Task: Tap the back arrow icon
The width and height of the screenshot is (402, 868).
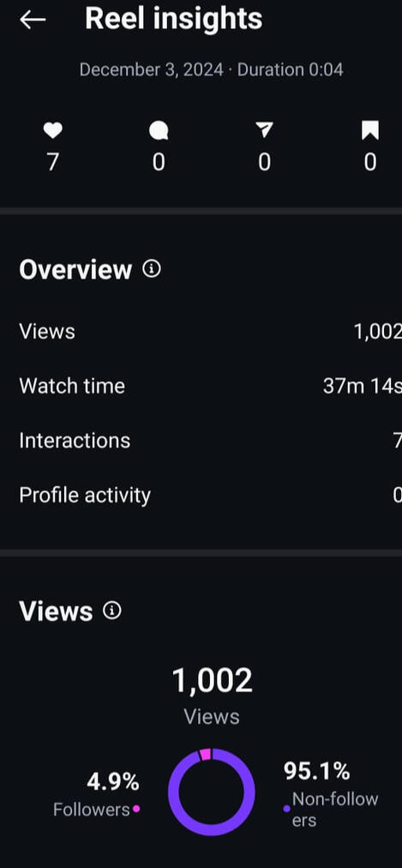Action: [32, 20]
